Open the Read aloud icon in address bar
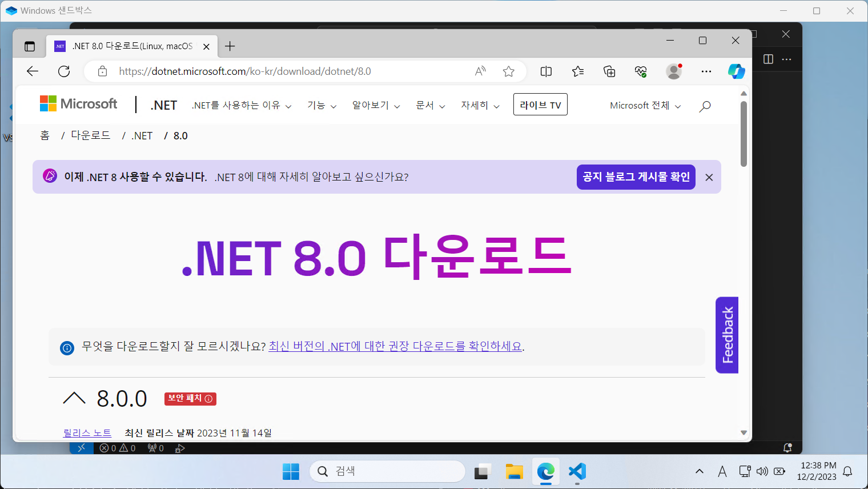Screen dimensions: 868x489 [481, 71]
